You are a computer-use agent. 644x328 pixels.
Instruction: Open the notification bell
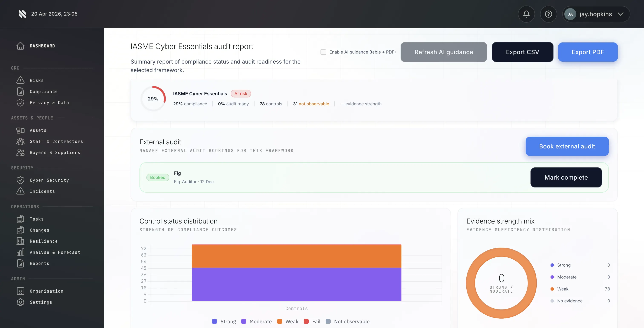coord(526,14)
